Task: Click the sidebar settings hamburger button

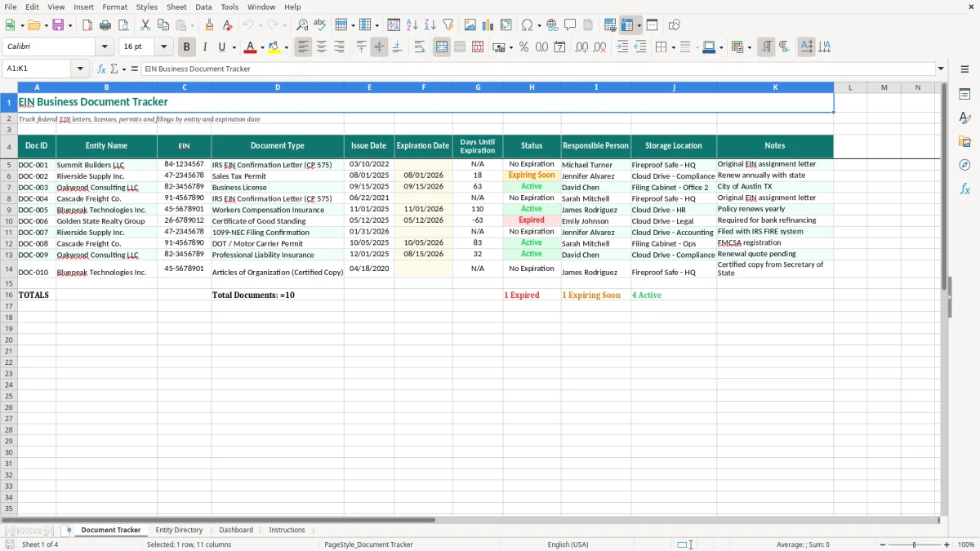Action: [964, 69]
